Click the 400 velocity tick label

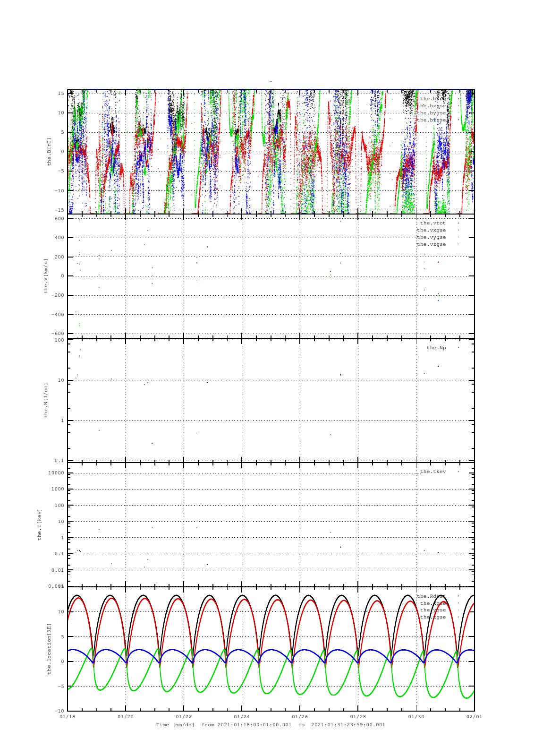(x=59, y=238)
